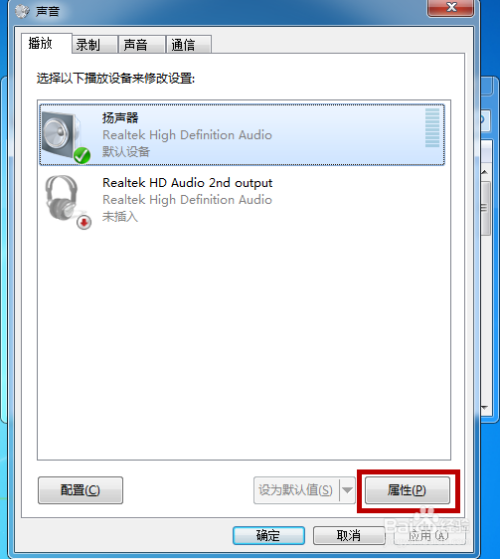Image resolution: width=500 pixels, height=559 pixels.
Task: Cancel the dialog via 取消
Action: (349, 535)
